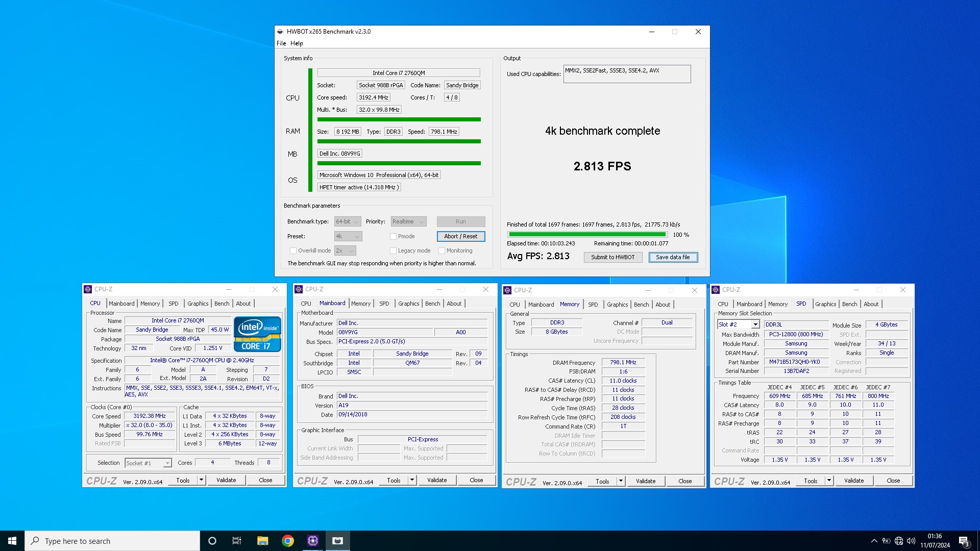Click the search magnifier icon on the taskbar

point(35,541)
